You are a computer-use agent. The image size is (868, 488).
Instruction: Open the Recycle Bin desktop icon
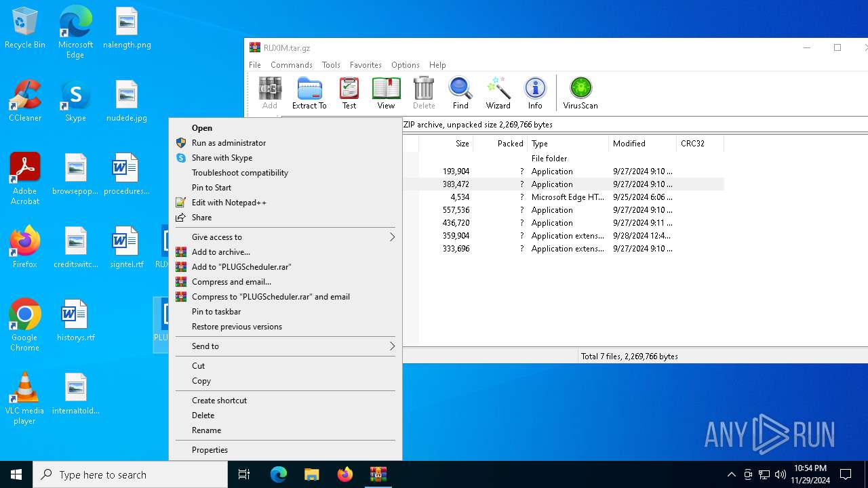coord(25,28)
